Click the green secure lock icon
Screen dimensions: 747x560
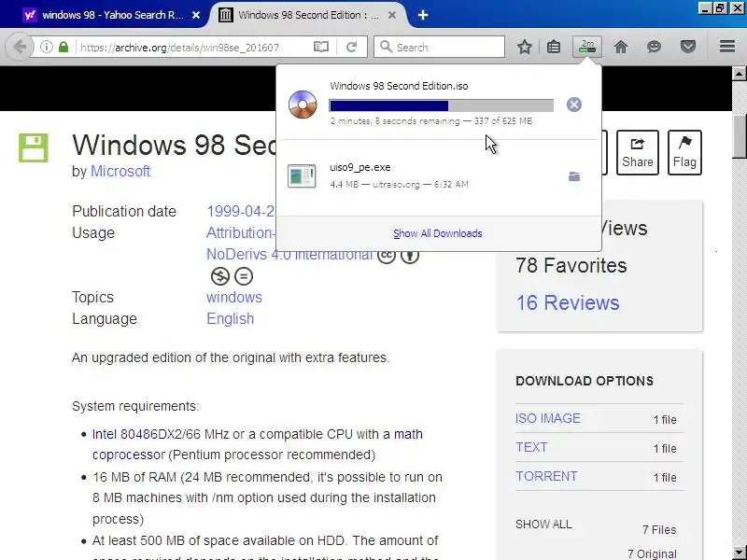pos(63,48)
